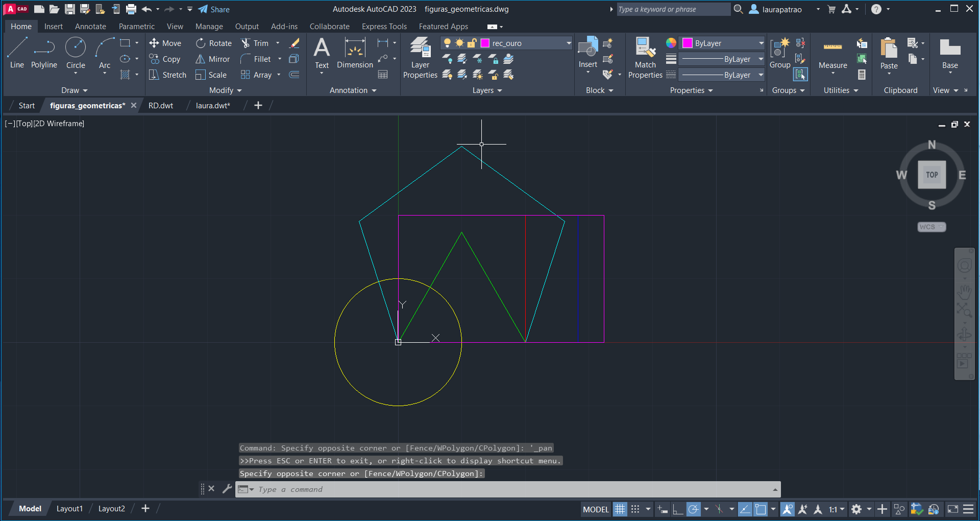Activate Match Properties
Viewport: 980px width, 521px height.
click(645, 57)
